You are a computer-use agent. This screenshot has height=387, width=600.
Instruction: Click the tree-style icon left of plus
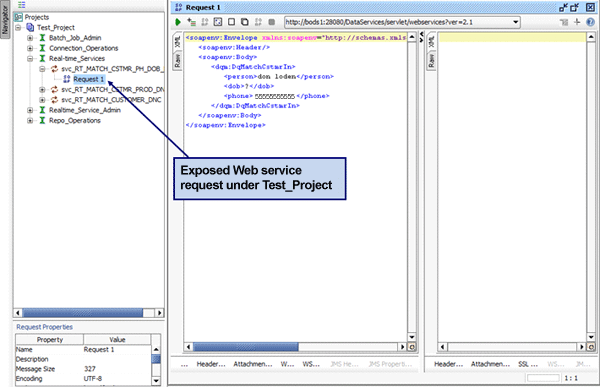click(x=564, y=22)
